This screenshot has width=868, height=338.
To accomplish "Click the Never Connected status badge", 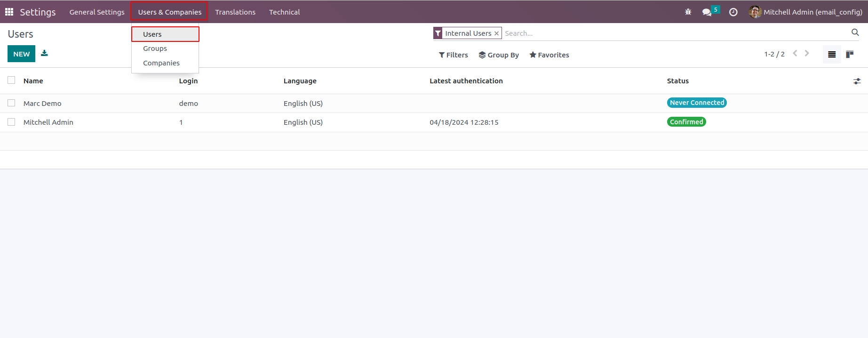I will tap(697, 103).
